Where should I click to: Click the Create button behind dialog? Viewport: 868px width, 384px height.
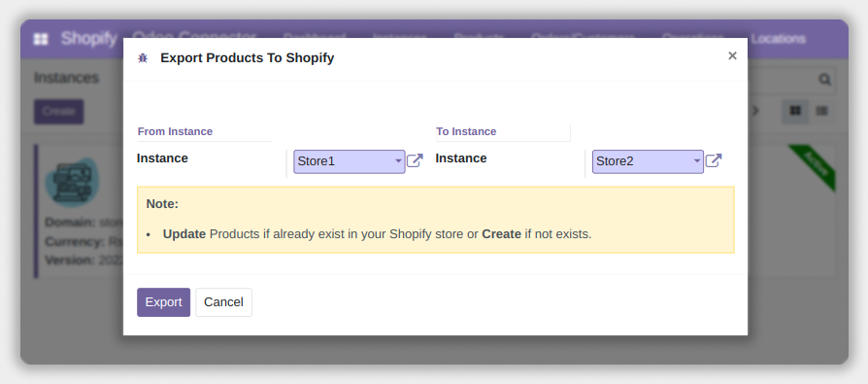pos(58,112)
